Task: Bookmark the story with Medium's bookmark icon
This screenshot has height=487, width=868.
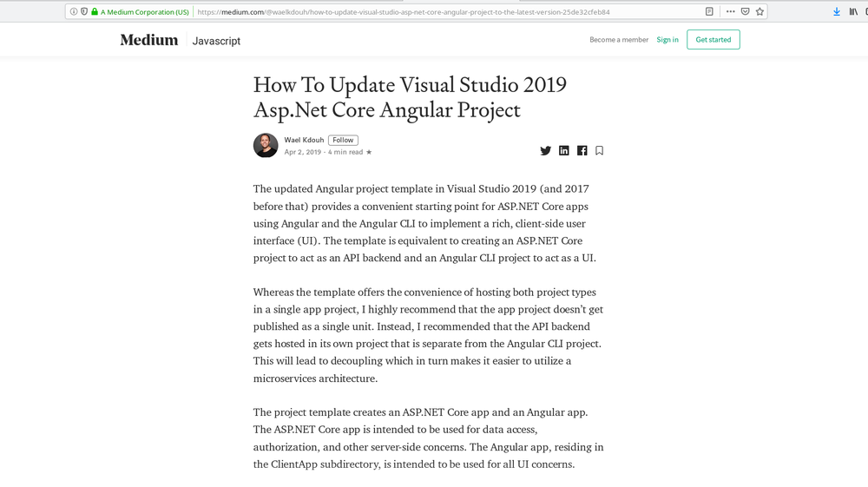Action: coord(599,150)
